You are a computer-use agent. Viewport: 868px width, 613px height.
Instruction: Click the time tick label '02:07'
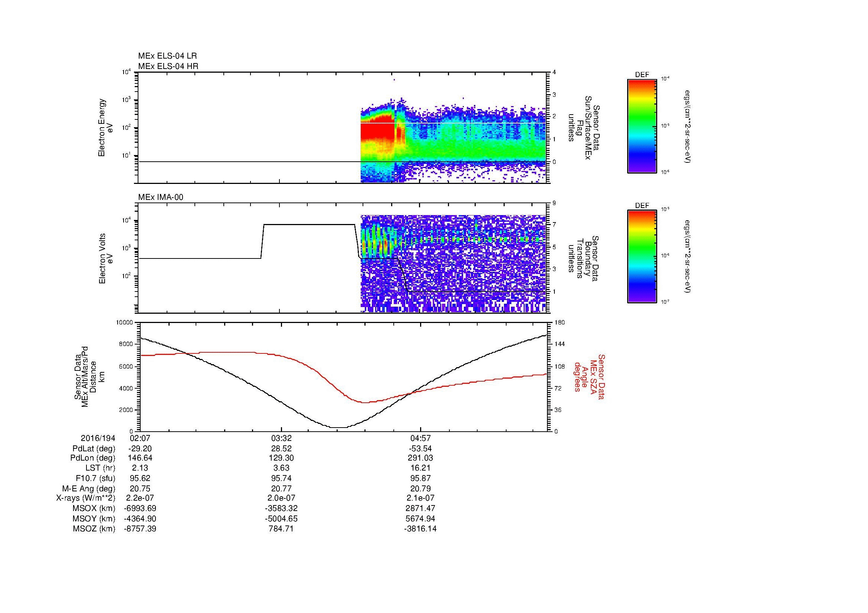tap(140, 438)
